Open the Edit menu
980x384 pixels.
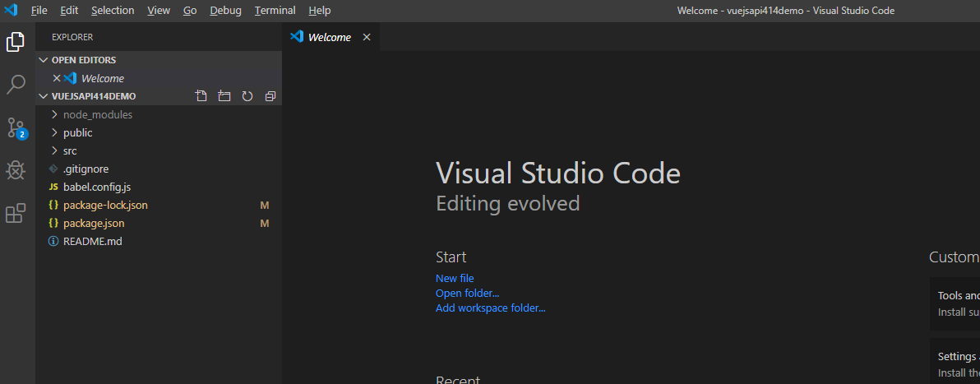click(x=69, y=11)
